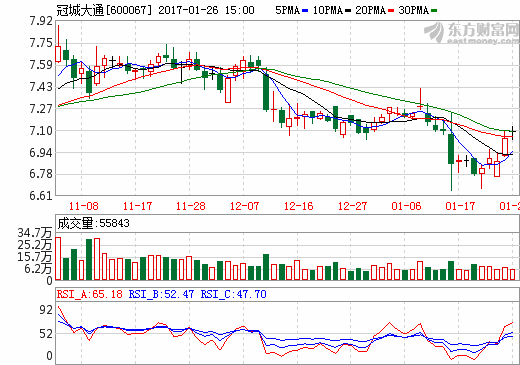The height and width of the screenshot is (365, 520).
Task: Click the RSI_C:47.70 indicator label
Action: click(x=233, y=294)
